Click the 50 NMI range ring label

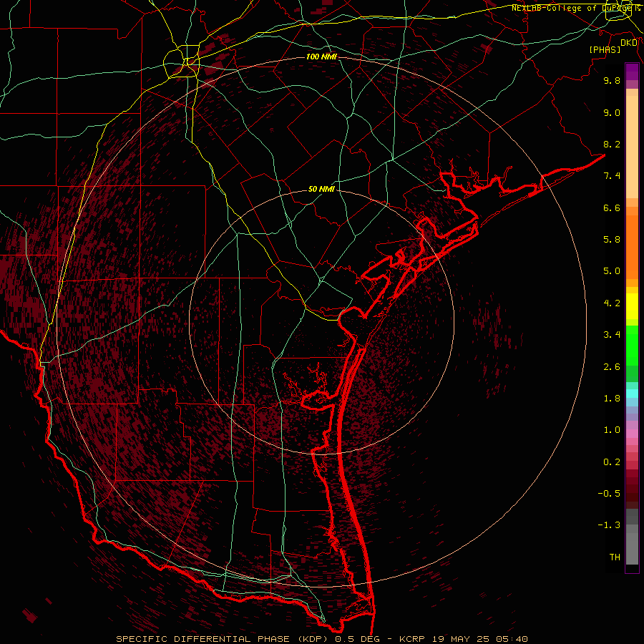[321, 189]
